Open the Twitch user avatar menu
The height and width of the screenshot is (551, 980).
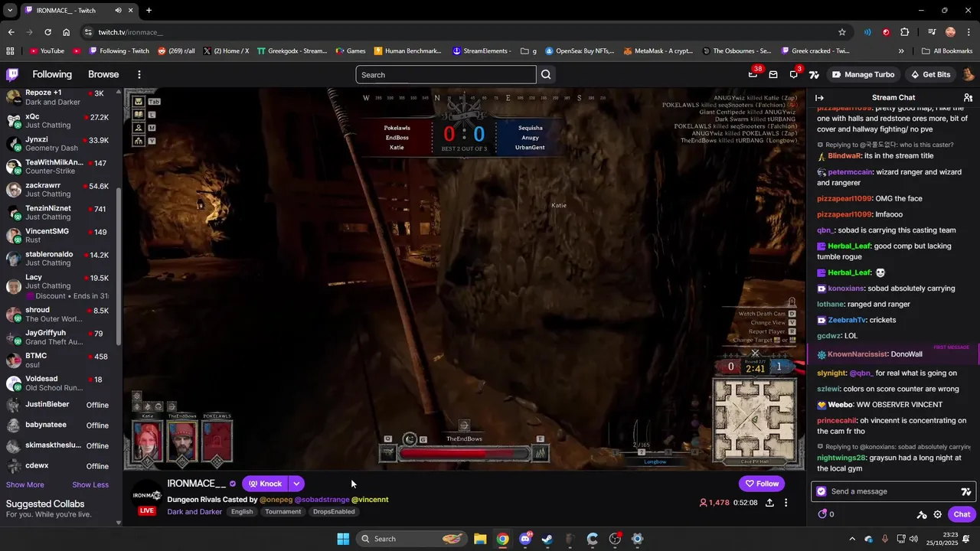pyautogui.click(x=968, y=74)
